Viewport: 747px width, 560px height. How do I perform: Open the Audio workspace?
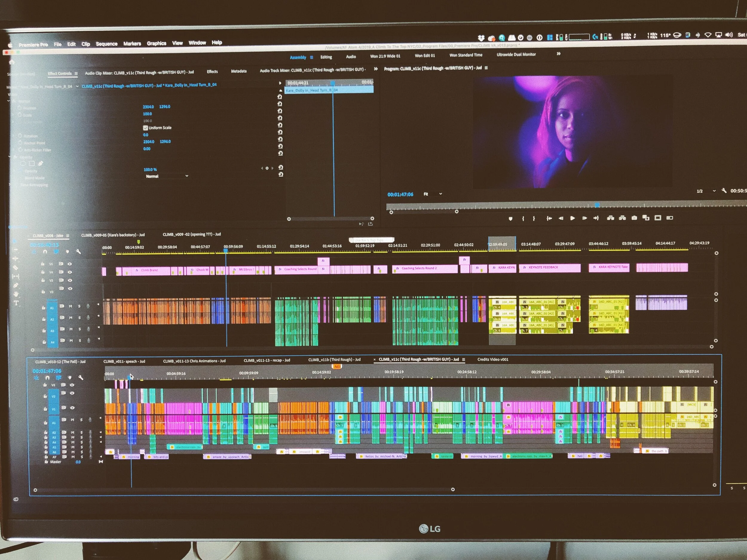click(x=351, y=57)
